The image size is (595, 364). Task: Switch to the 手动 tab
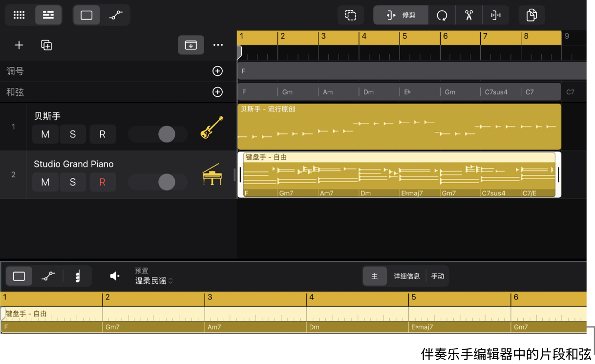tap(438, 276)
